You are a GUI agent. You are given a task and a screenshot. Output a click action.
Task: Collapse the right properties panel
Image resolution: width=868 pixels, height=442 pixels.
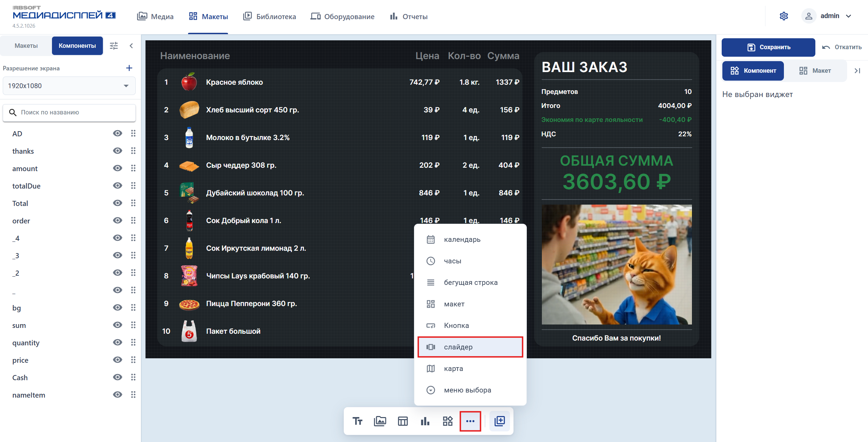pos(857,71)
